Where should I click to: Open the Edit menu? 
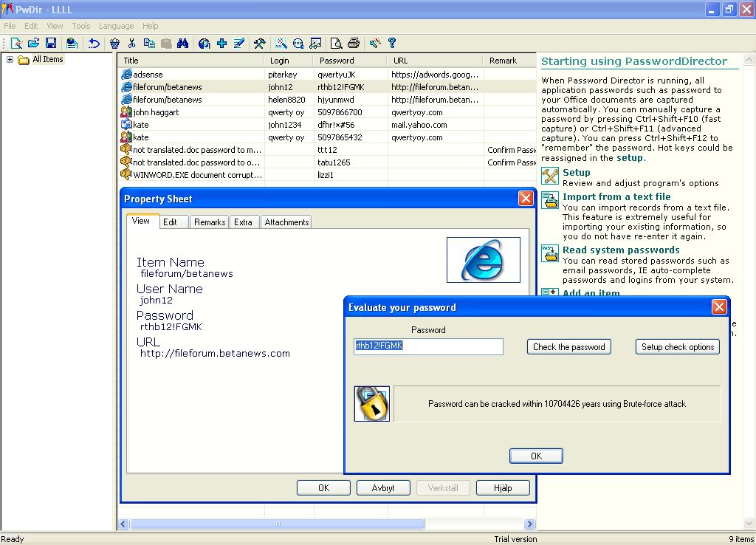coord(31,26)
